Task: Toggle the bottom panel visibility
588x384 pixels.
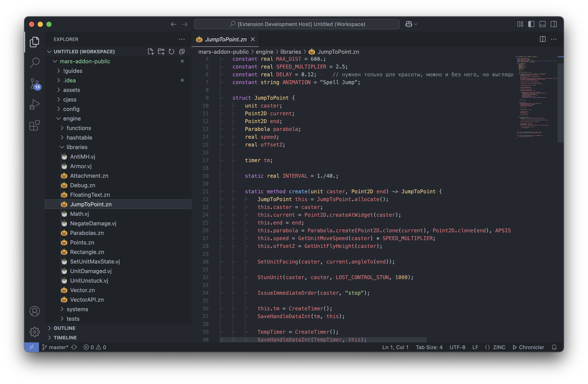Action: tap(542, 24)
